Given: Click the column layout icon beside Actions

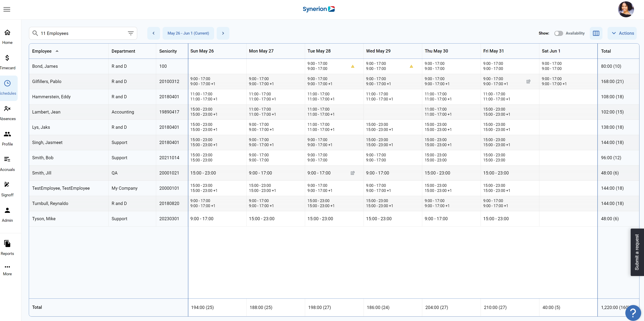Looking at the screenshot, I should [596, 33].
